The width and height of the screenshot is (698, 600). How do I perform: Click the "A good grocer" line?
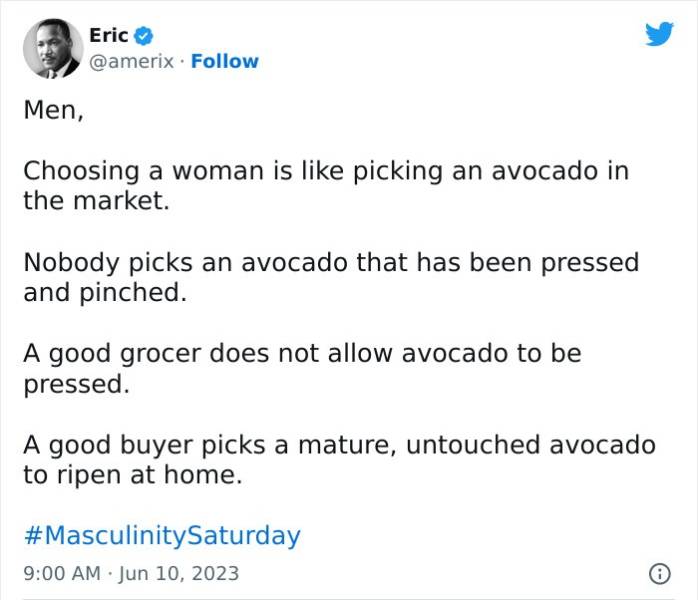point(302,353)
